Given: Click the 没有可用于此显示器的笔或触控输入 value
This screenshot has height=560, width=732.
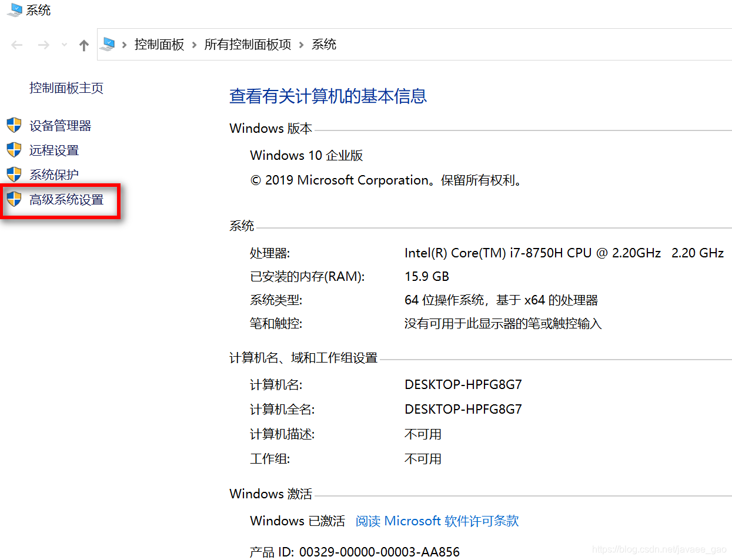Looking at the screenshot, I should tap(503, 324).
